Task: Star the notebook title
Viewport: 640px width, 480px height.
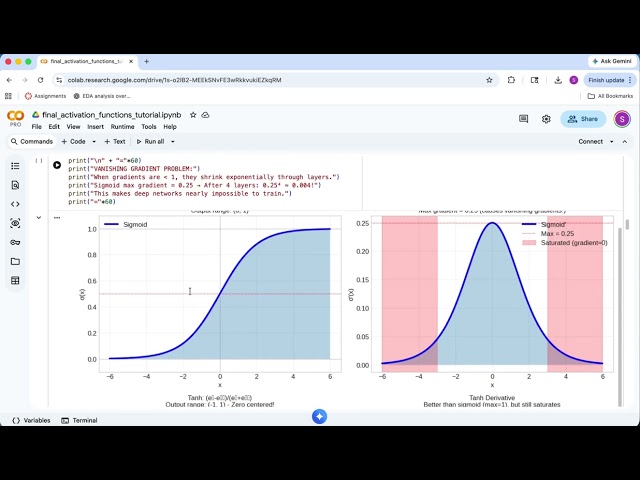Action: pos(193,115)
